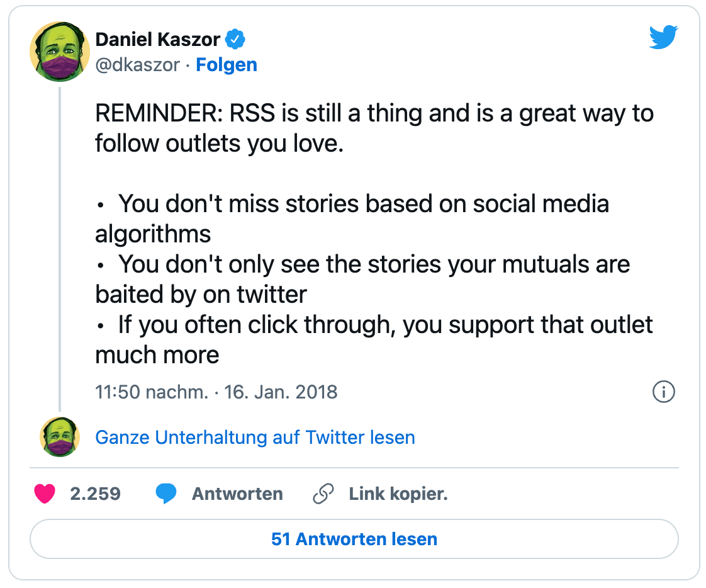The height and width of the screenshot is (588, 706).
Task: Click the chain link copy icon
Action: click(x=323, y=494)
